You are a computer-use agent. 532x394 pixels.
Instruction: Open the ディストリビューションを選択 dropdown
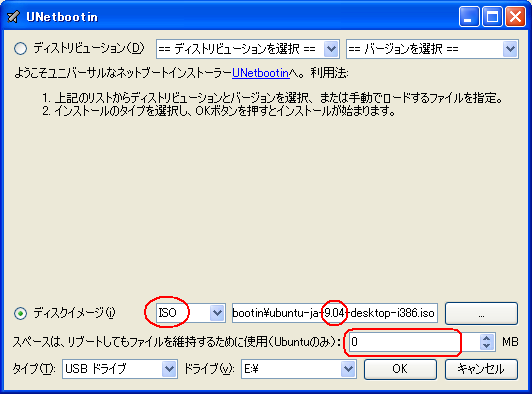248,49
